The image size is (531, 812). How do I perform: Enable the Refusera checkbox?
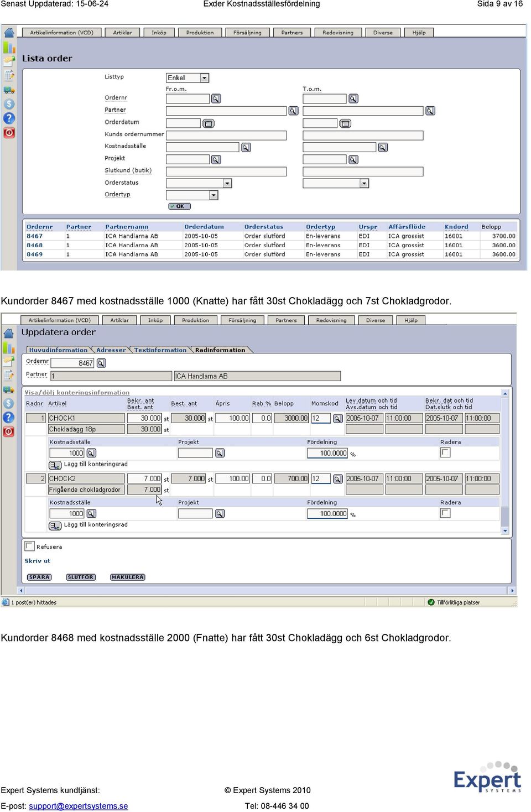(30, 545)
